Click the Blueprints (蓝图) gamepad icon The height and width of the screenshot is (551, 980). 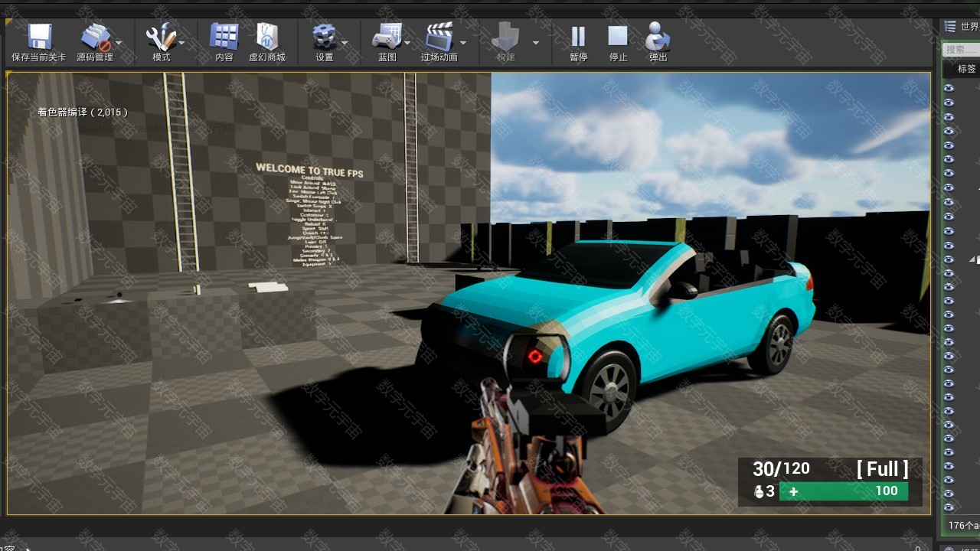pyautogui.click(x=386, y=37)
